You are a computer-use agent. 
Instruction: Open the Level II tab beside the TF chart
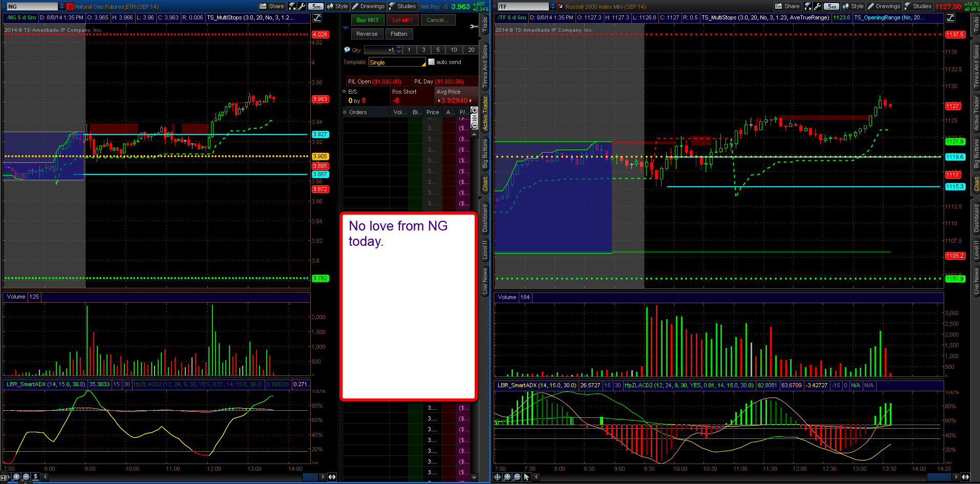976,249
